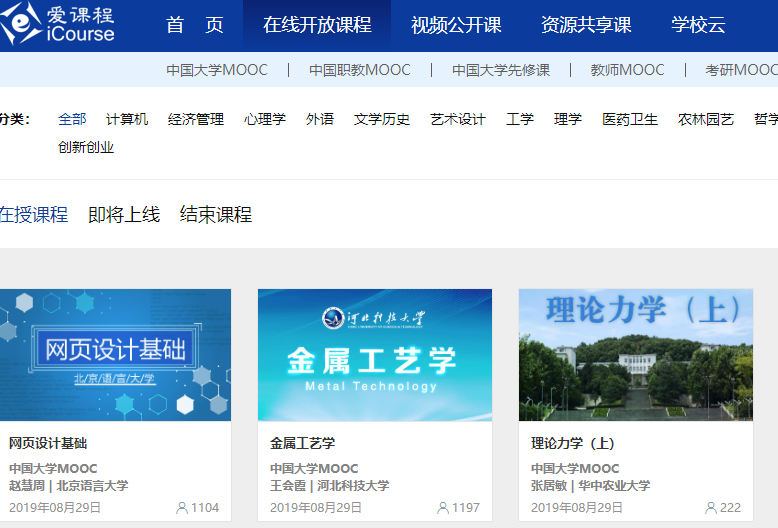
Task: Click 中国大学MOOC label under 网页设计基础
Action: (53, 468)
